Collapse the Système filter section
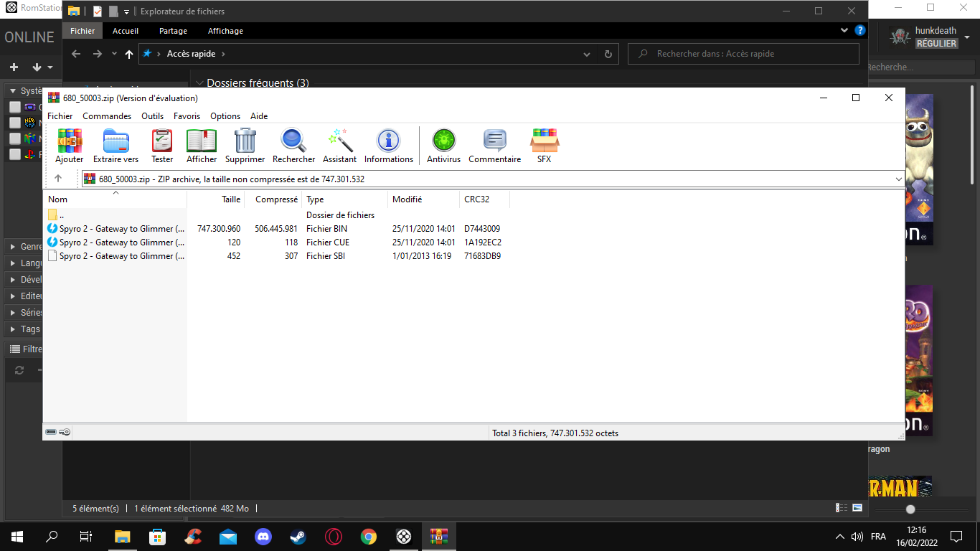 coord(13,91)
